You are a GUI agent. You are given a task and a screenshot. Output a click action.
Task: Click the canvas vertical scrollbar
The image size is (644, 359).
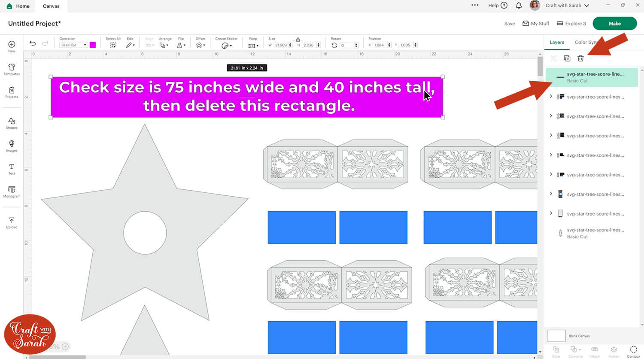point(540,67)
